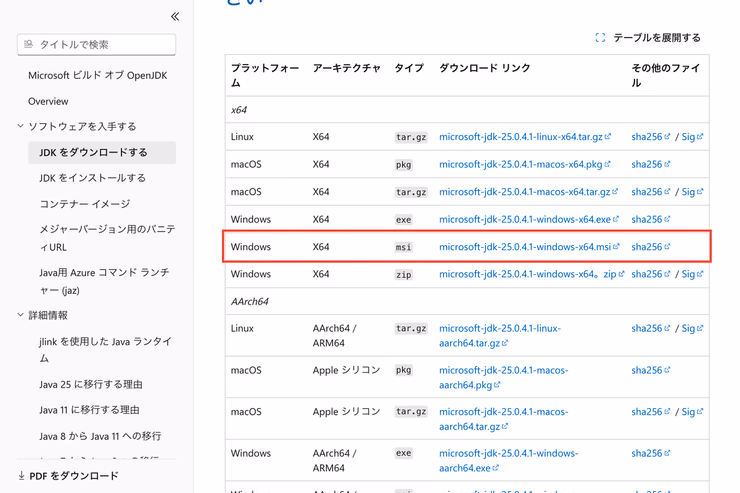
Task: Open sha256 for Windows AArch64 exe
Action: (650, 453)
